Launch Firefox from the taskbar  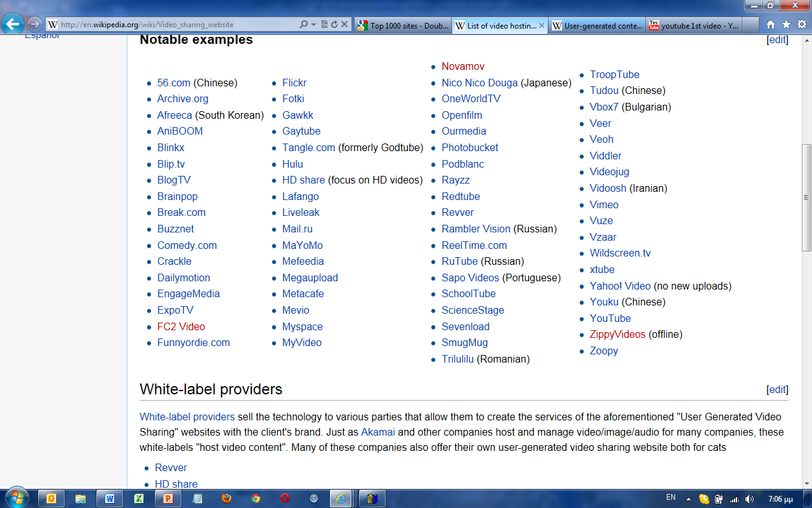pos(226,498)
